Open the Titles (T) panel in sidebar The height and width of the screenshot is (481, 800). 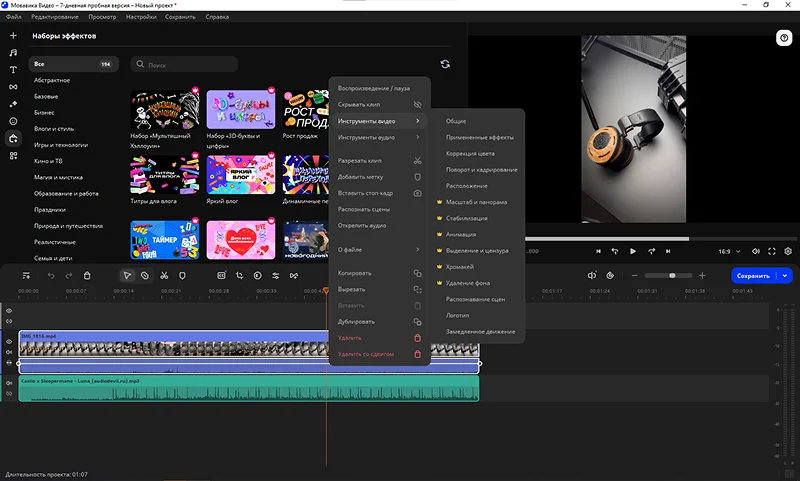click(x=13, y=70)
